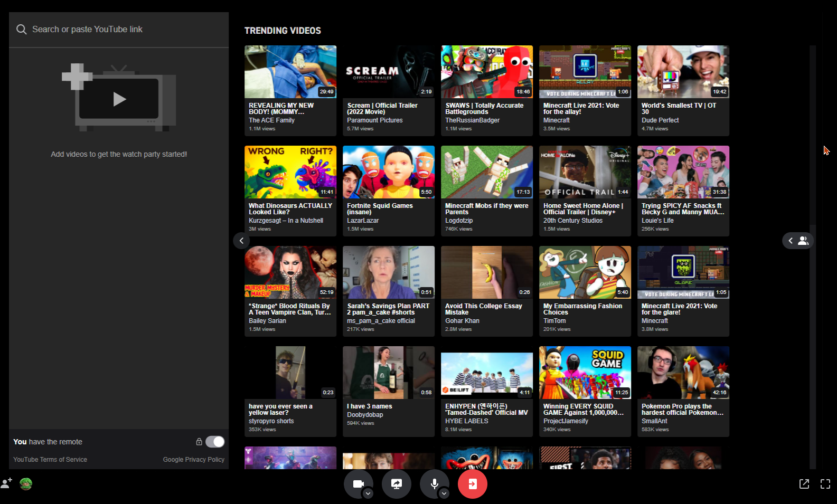Click the Logdotzip channel name
This screenshot has width=837, height=504.
[x=459, y=221]
